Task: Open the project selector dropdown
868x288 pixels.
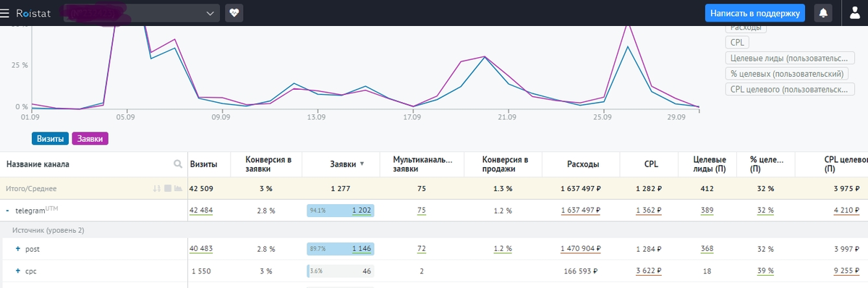Action: pyautogui.click(x=141, y=13)
